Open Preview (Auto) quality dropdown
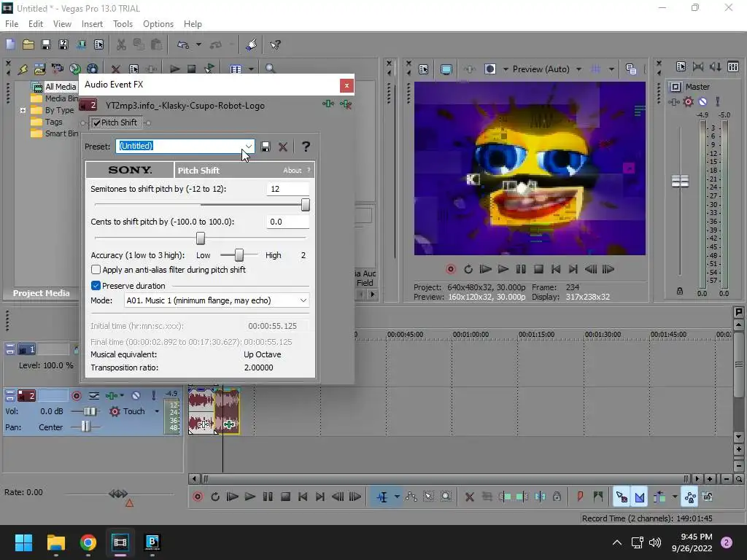 (x=578, y=69)
